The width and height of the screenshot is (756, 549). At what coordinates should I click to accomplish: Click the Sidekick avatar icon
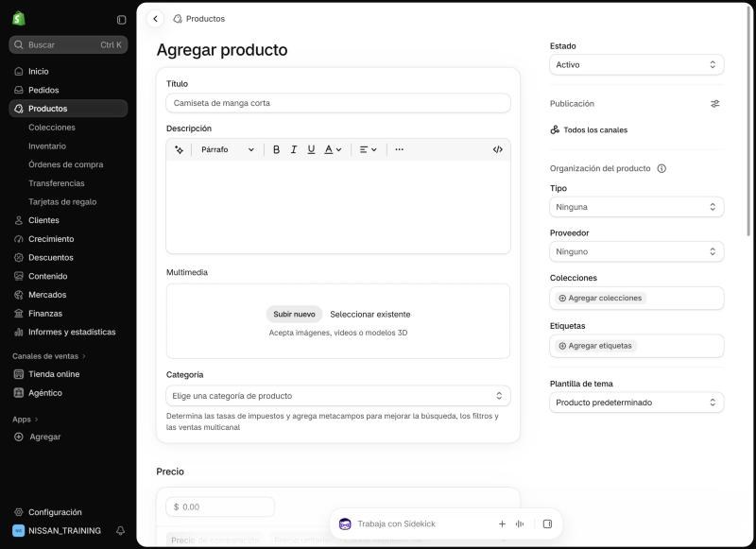pyautogui.click(x=345, y=523)
